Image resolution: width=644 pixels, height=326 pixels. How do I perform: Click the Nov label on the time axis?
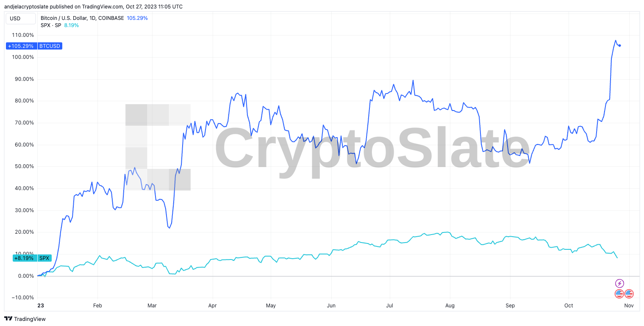coord(628,305)
